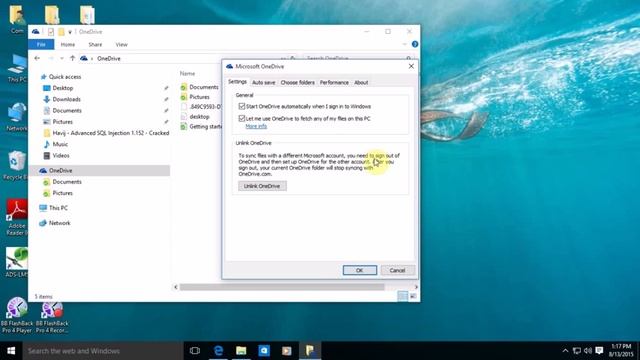Viewport: 640px width, 360px height.
Task: Select Network in navigation pane
Action: pos(59,223)
